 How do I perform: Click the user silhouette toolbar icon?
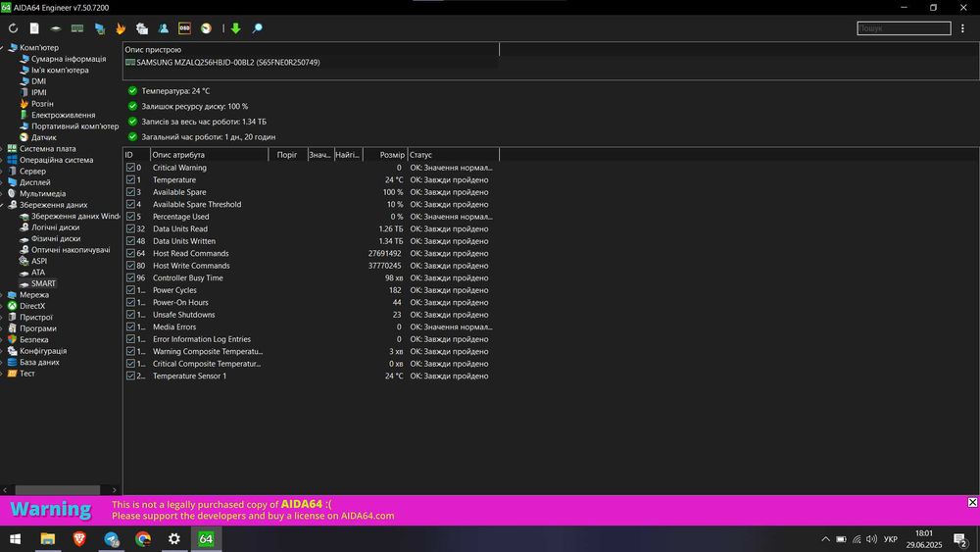pos(163,28)
